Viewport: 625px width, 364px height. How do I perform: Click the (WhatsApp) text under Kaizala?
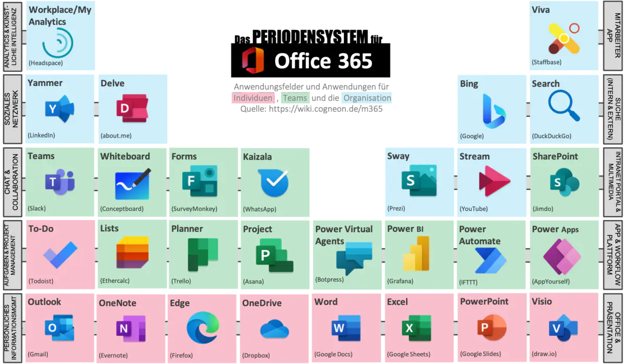[x=259, y=209]
